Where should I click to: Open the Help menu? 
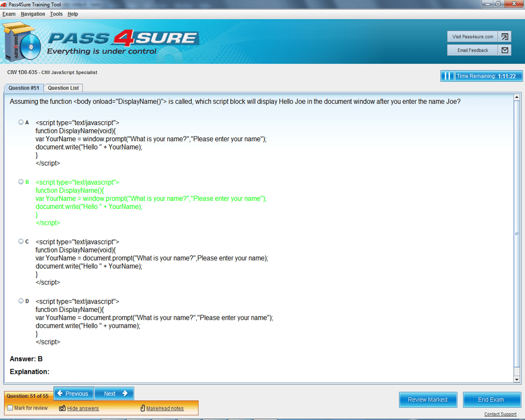pyautogui.click(x=72, y=14)
